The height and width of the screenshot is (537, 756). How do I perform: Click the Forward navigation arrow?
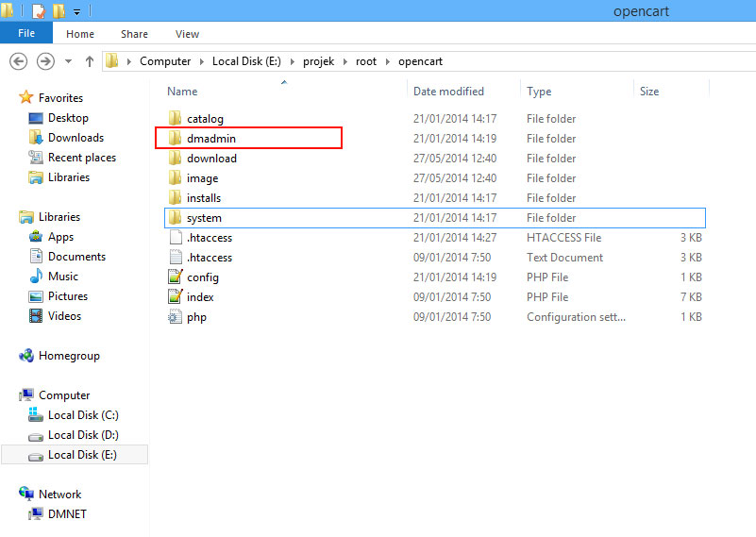click(45, 61)
